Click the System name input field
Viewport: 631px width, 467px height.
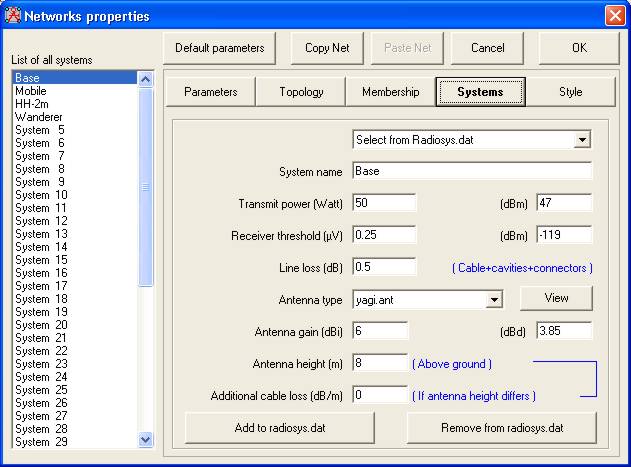click(x=472, y=171)
